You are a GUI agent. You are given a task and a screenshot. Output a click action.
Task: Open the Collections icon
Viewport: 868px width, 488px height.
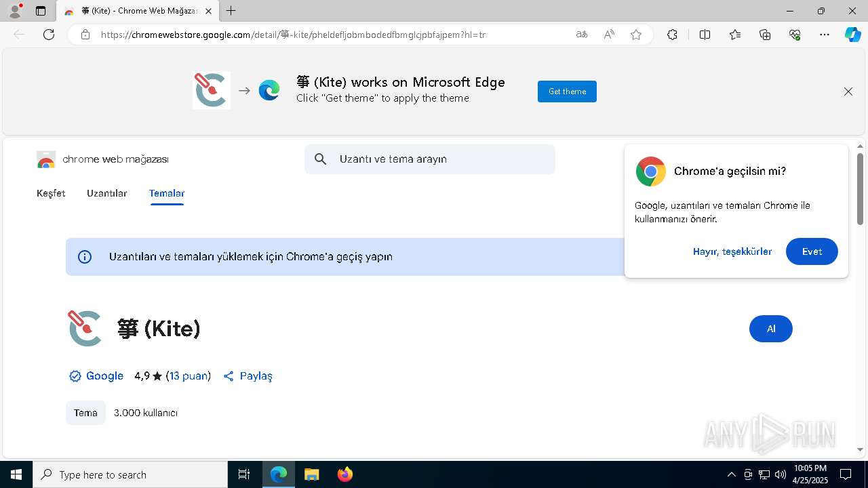tap(765, 35)
